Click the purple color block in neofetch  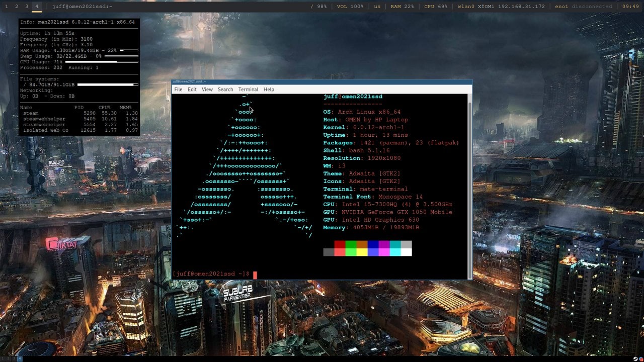click(384, 244)
